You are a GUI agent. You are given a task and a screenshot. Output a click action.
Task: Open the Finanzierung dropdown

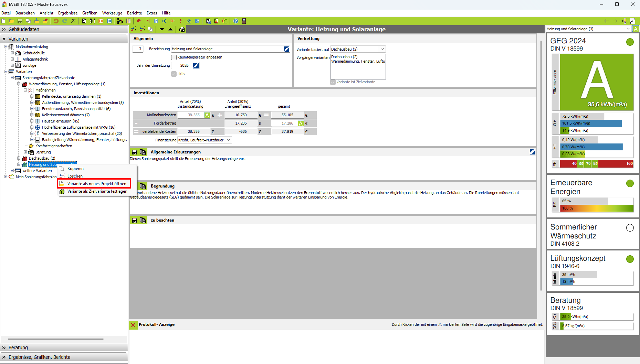point(228,140)
